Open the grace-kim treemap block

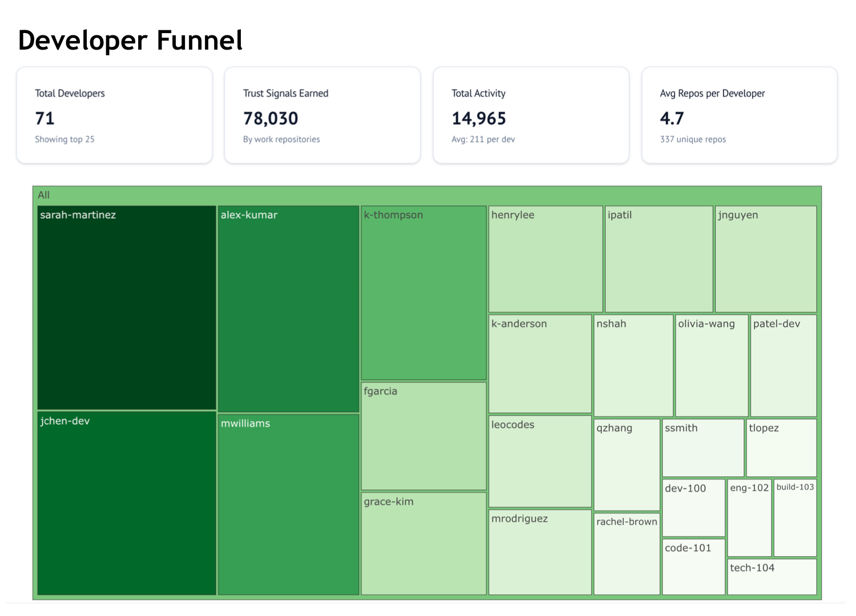(x=423, y=544)
